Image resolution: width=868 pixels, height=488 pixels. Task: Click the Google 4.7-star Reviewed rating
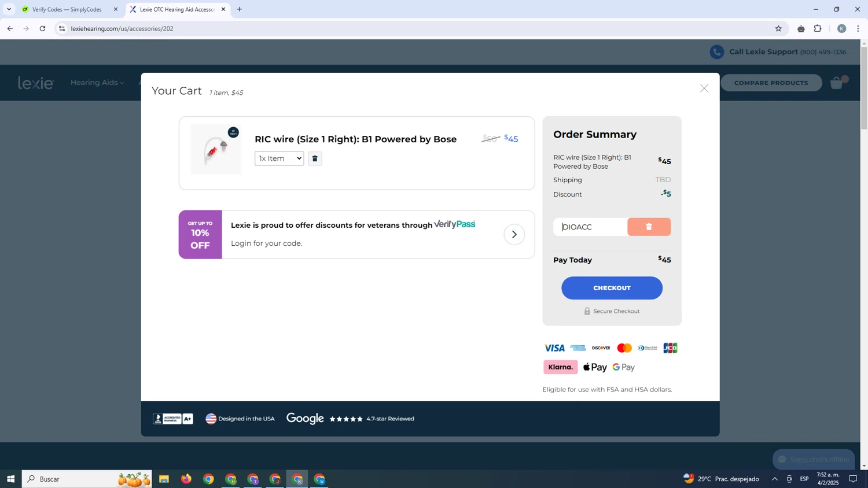pos(350,419)
